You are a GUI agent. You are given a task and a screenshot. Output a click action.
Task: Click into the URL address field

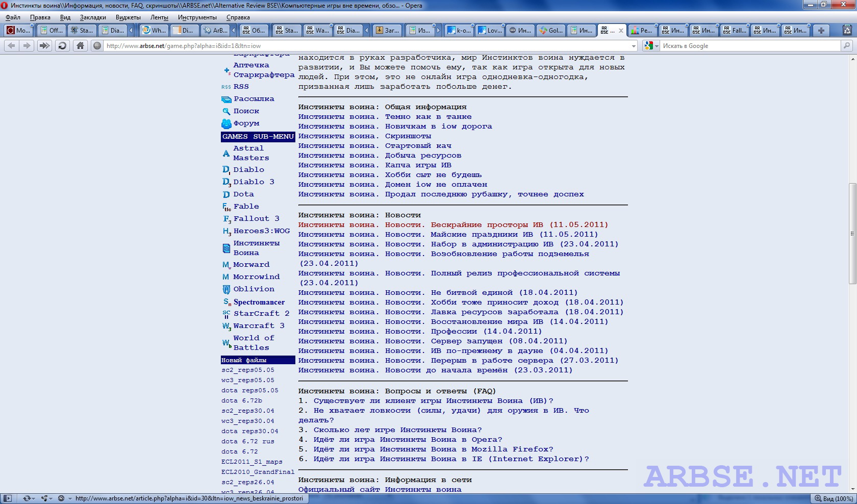366,46
